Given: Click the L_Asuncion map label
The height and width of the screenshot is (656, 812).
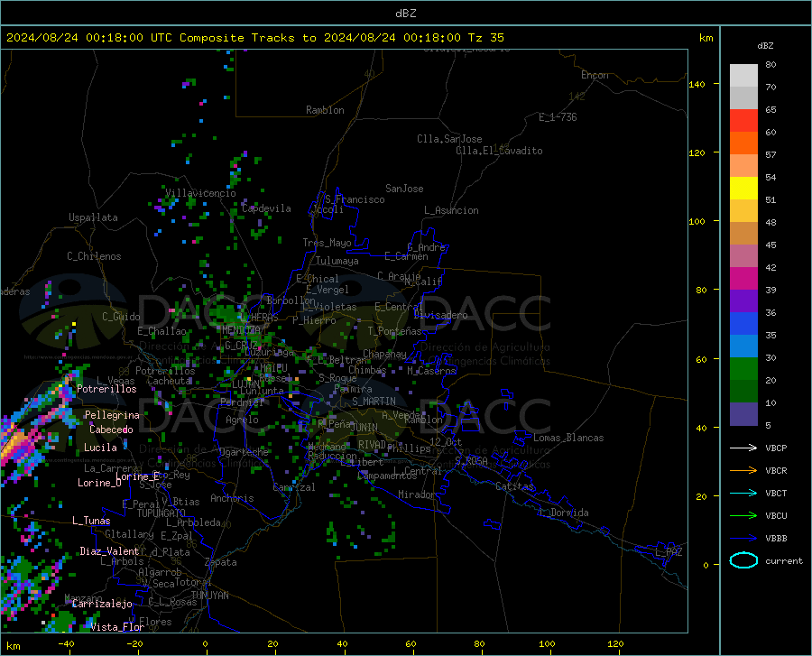Looking at the screenshot, I should 451,210.
